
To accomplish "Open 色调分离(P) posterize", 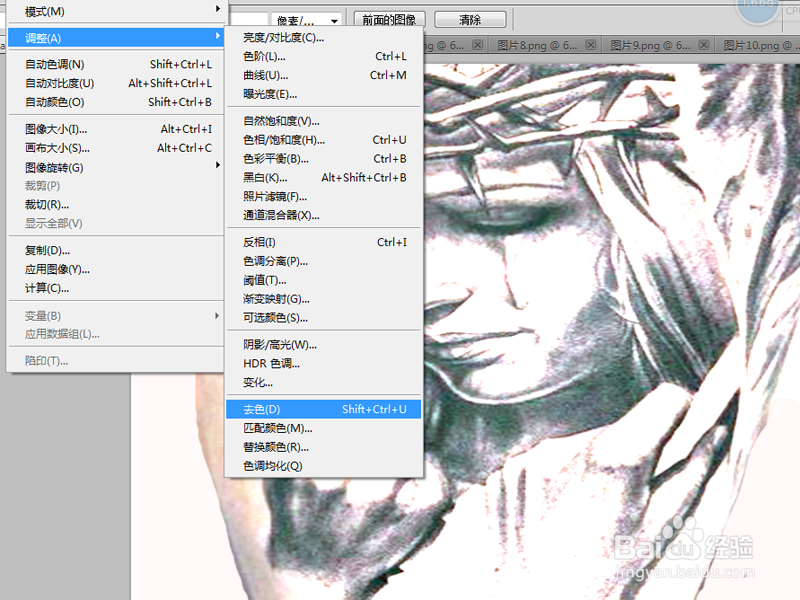I will tap(323, 261).
